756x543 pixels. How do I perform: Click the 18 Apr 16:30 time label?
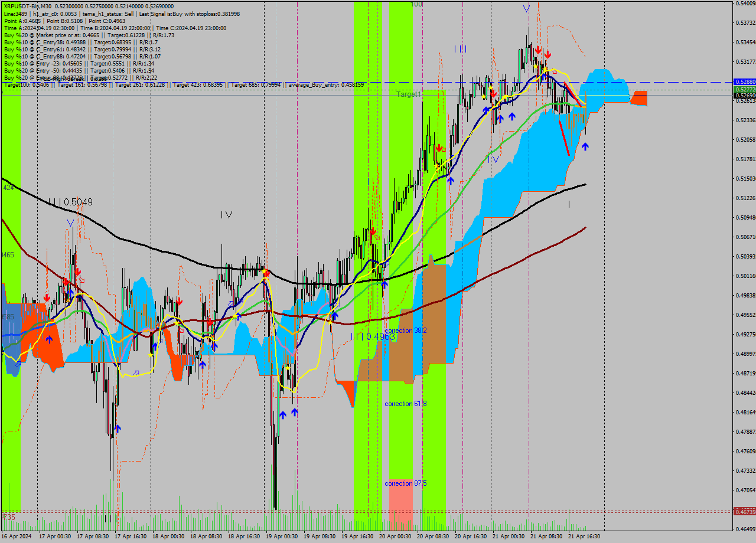pos(244,537)
